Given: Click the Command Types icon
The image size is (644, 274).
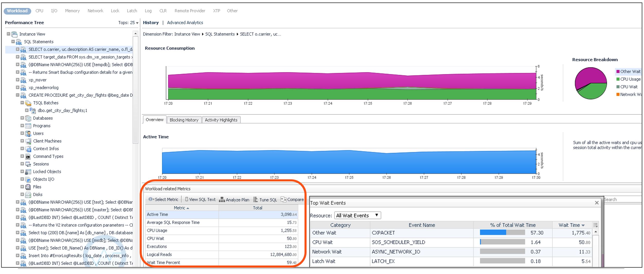Looking at the screenshot, I should 28,156.
